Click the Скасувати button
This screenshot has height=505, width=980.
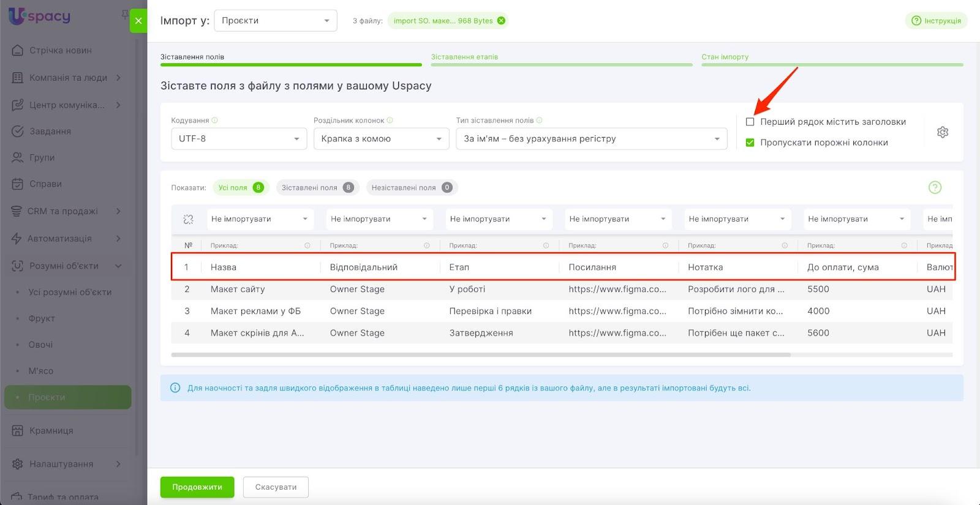276,487
